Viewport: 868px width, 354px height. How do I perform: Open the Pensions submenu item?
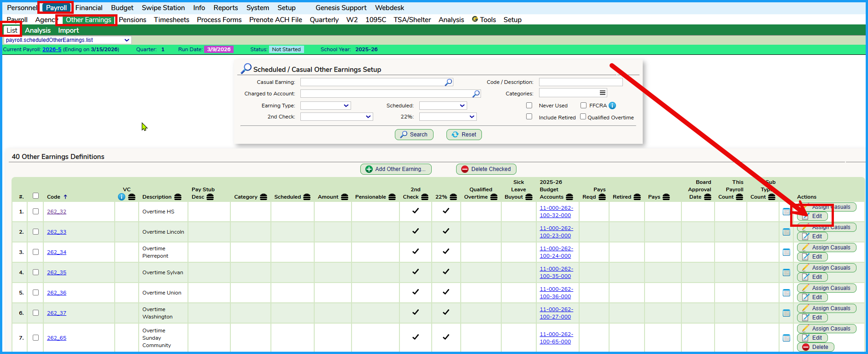[x=133, y=20]
